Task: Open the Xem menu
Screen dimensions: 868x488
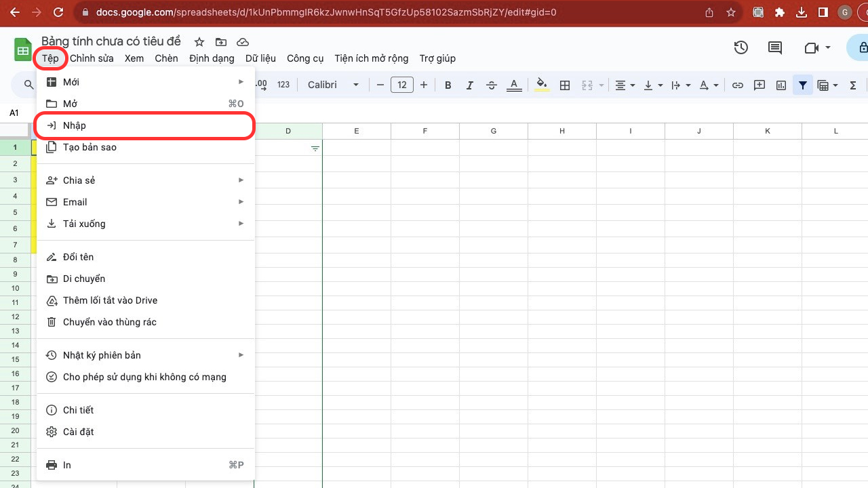Action: pos(134,58)
